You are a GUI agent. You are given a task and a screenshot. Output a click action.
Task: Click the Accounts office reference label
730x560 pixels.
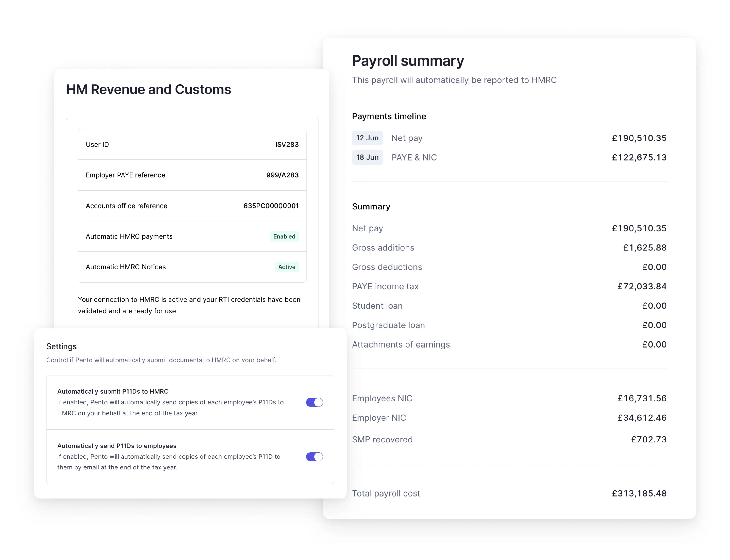126,206
